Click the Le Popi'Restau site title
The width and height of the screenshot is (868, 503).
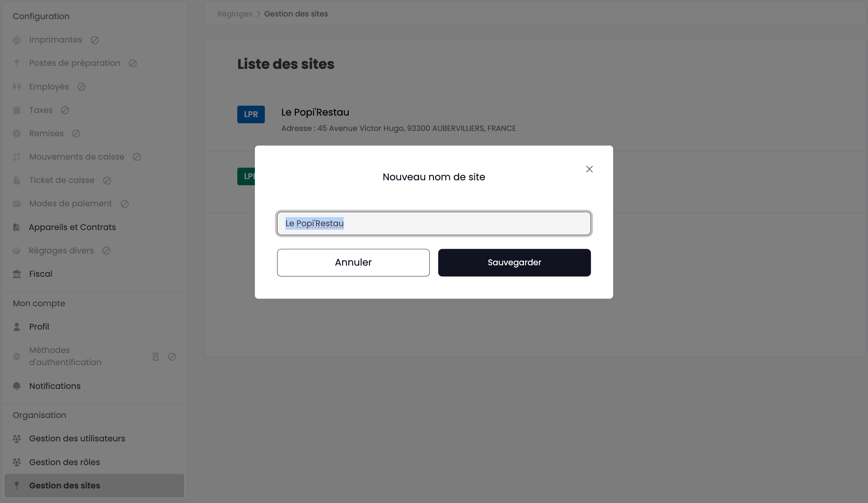[315, 112]
